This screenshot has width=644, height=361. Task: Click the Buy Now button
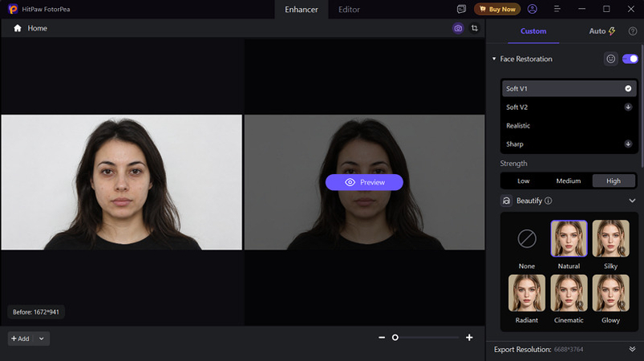[497, 9]
